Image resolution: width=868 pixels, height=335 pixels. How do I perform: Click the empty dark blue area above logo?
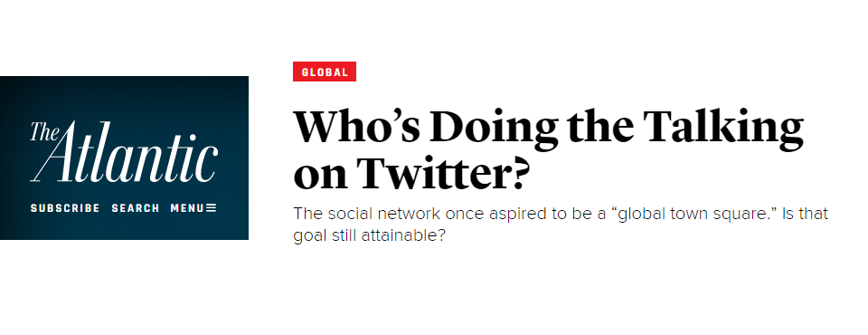coord(124,95)
